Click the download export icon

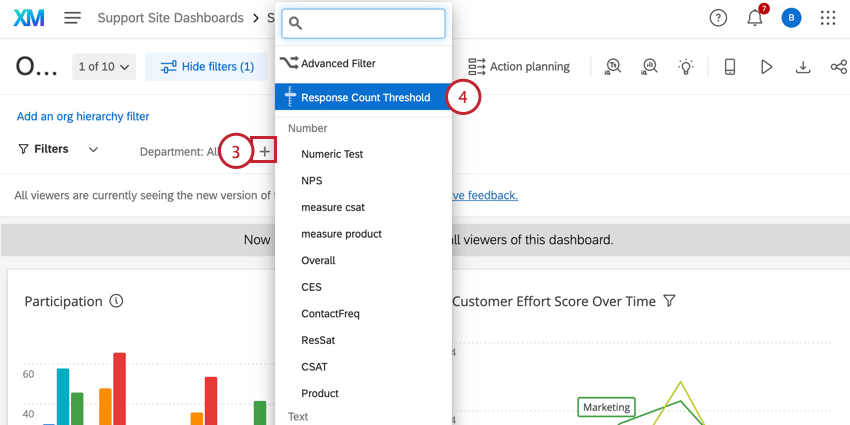point(802,67)
